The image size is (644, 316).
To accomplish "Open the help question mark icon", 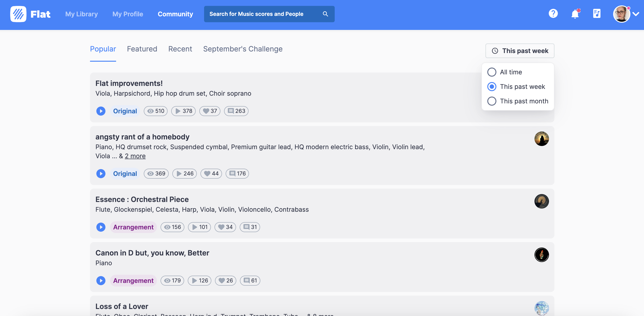I will click(553, 14).
